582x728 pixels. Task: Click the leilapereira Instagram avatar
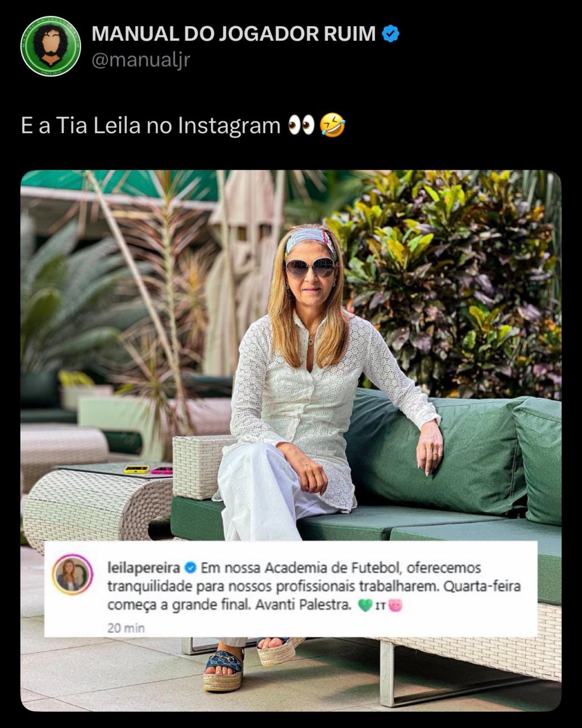(72, 574)
